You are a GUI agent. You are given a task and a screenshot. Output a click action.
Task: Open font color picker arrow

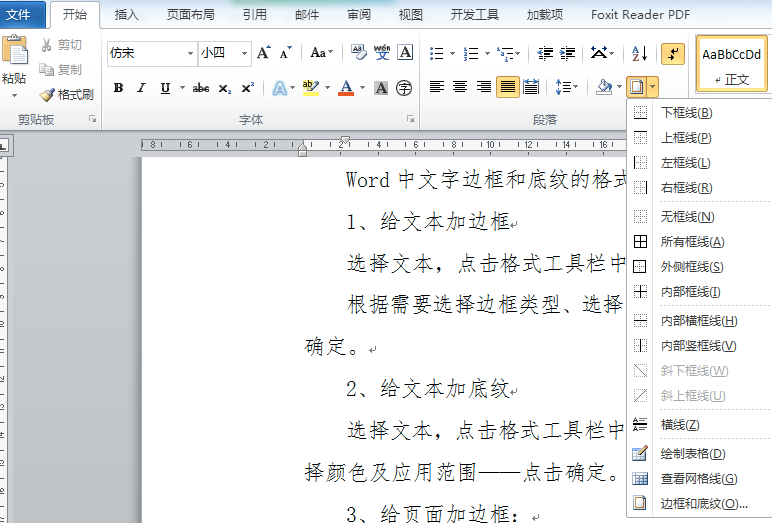[362, 88]
